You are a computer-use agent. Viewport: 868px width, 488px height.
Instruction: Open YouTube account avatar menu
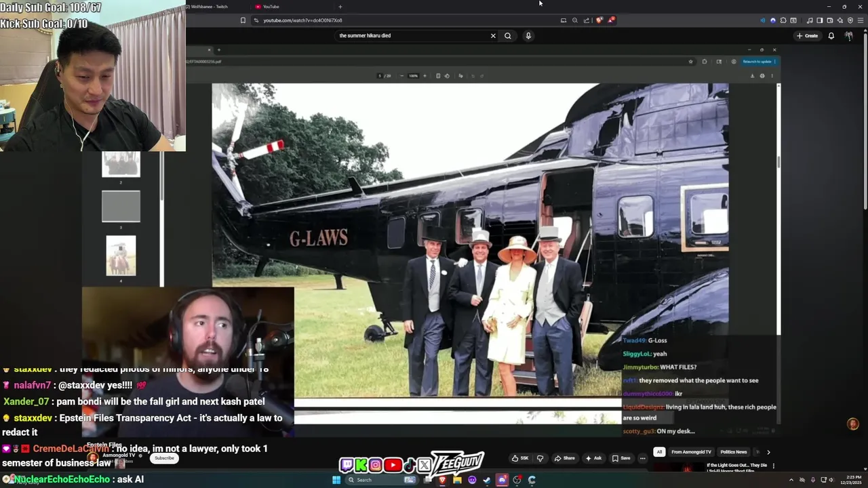(x=849, y=35)
